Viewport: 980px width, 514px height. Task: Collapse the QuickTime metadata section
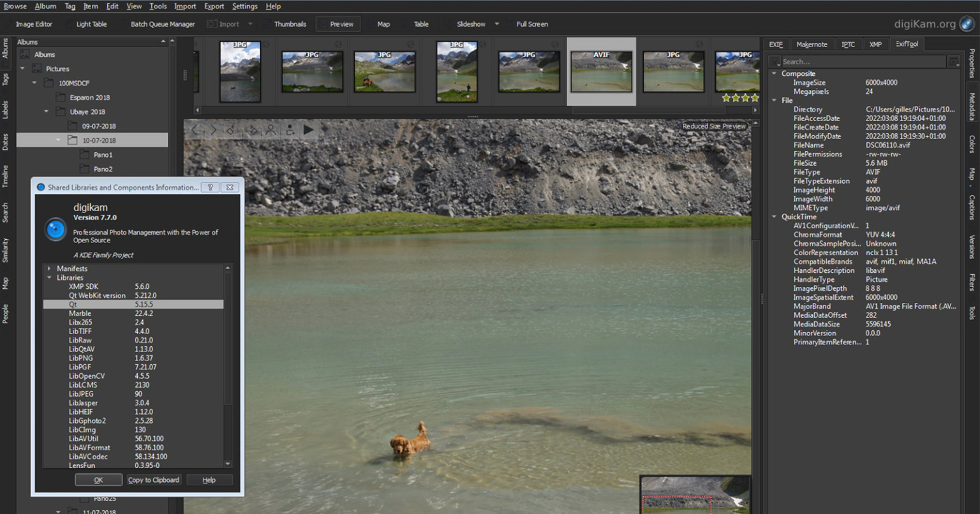pos(774,216)
